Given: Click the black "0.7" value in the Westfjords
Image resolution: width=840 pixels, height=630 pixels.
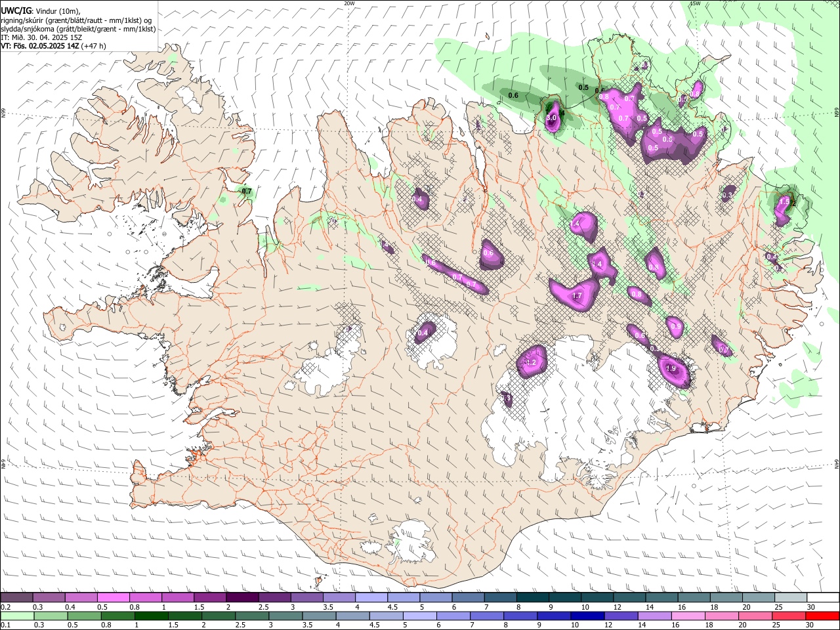Looking at the screenshot, I should [x=247, y=192].
